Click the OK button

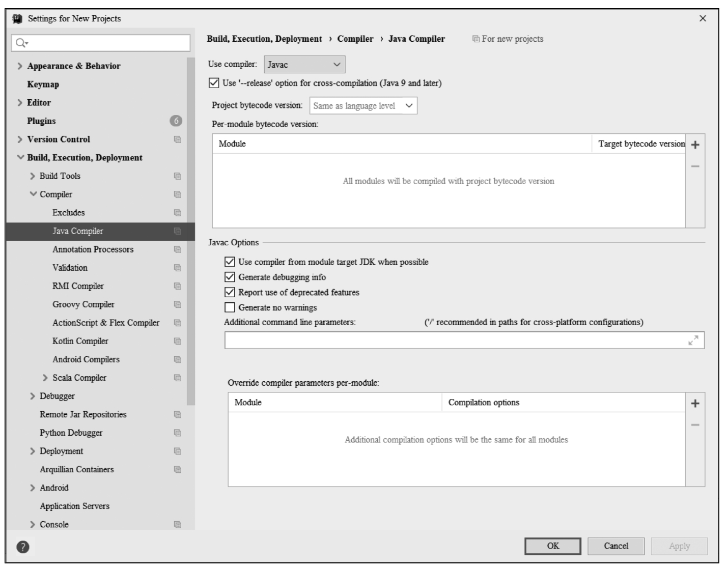(x=553, y=546)
